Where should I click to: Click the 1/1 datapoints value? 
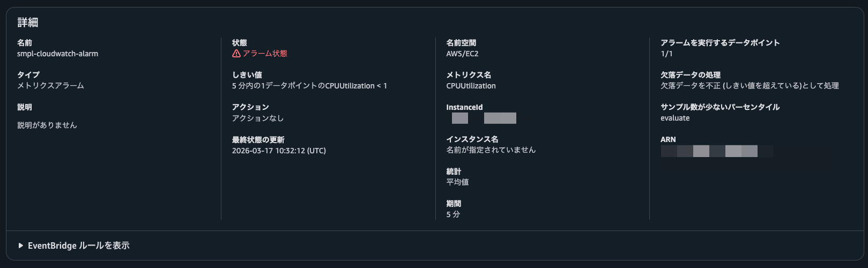[666, 54]
